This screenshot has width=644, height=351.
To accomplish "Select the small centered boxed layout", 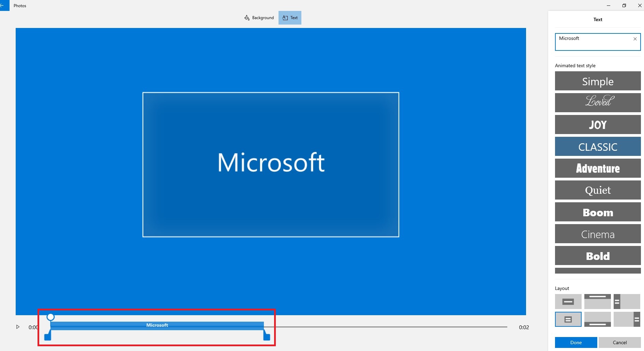I will [568, 319].
